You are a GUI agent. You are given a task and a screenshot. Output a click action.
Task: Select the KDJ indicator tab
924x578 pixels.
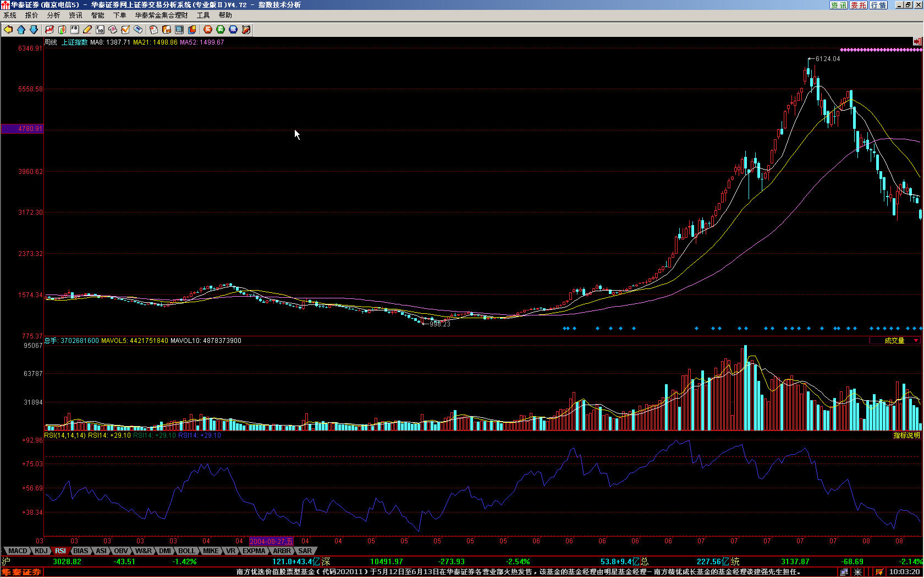click(41, 551)
